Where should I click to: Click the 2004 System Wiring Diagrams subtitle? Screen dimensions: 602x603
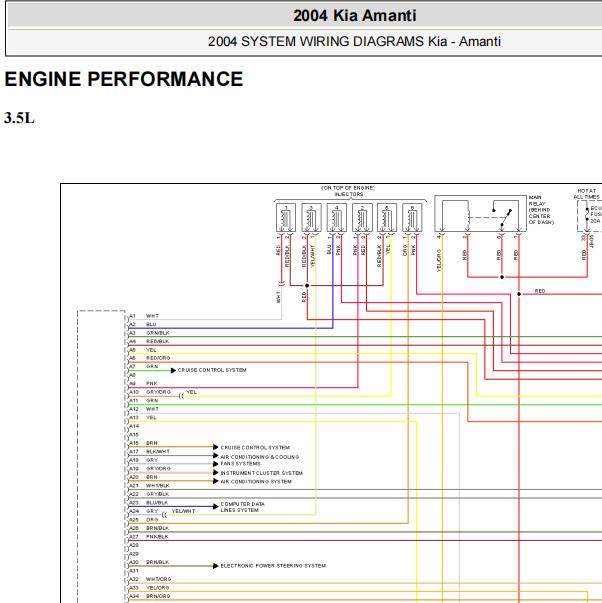pyautogui.click(x=354, y=42)
